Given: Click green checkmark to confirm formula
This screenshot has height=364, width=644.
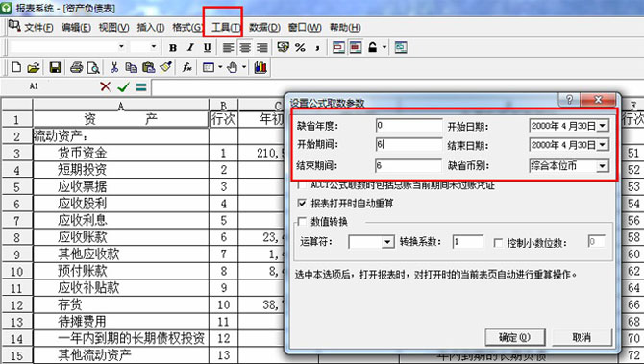Looking at the screenshot, I should tap(123, 86).
